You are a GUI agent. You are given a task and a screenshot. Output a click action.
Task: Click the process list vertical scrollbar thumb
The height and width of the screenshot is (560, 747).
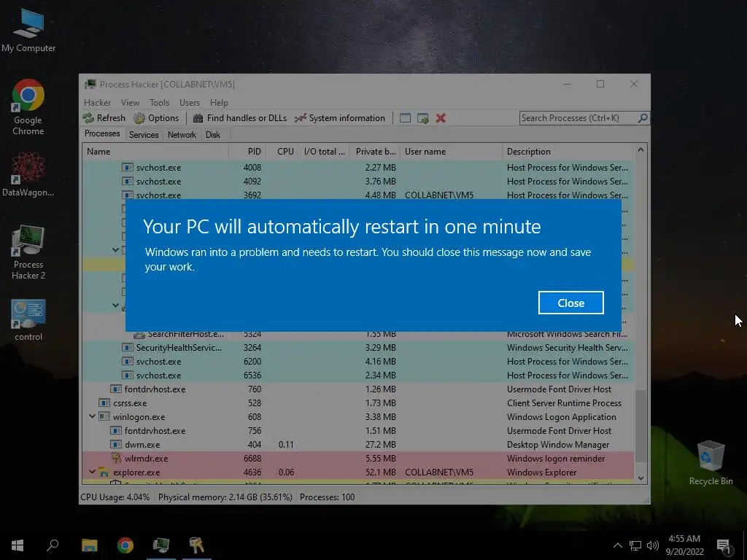coord(640,426)
